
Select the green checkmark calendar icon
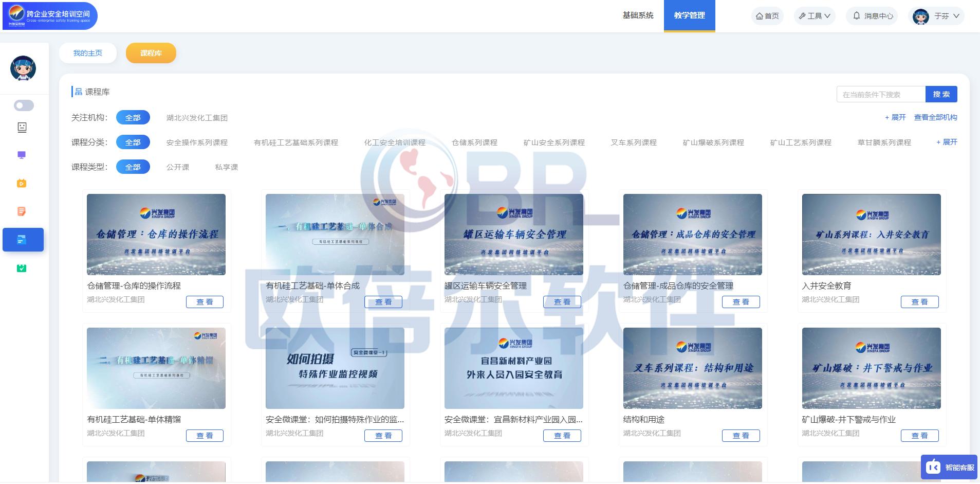[x=22, y=268]
